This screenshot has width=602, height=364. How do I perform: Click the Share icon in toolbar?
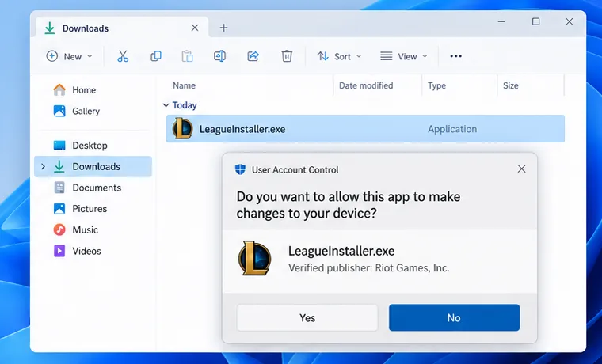pyautogui.click(x=253, y=56)
